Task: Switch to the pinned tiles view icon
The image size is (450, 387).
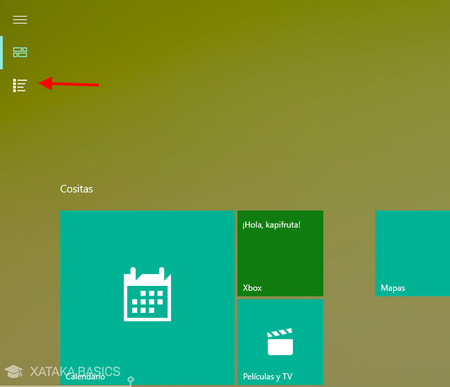Action: pyautogui.click(x=20, y=52)
